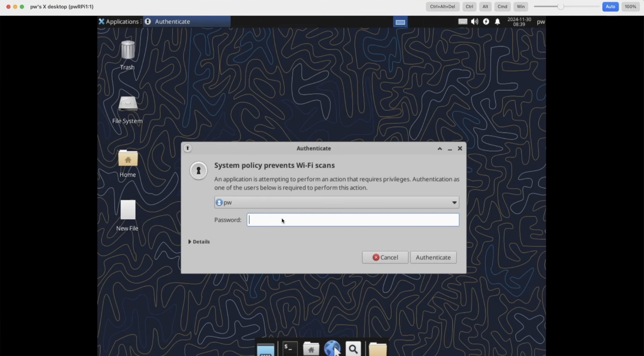Open the Applications menu
The width and height of the screenshot is (644, 356).
[119, 22]
